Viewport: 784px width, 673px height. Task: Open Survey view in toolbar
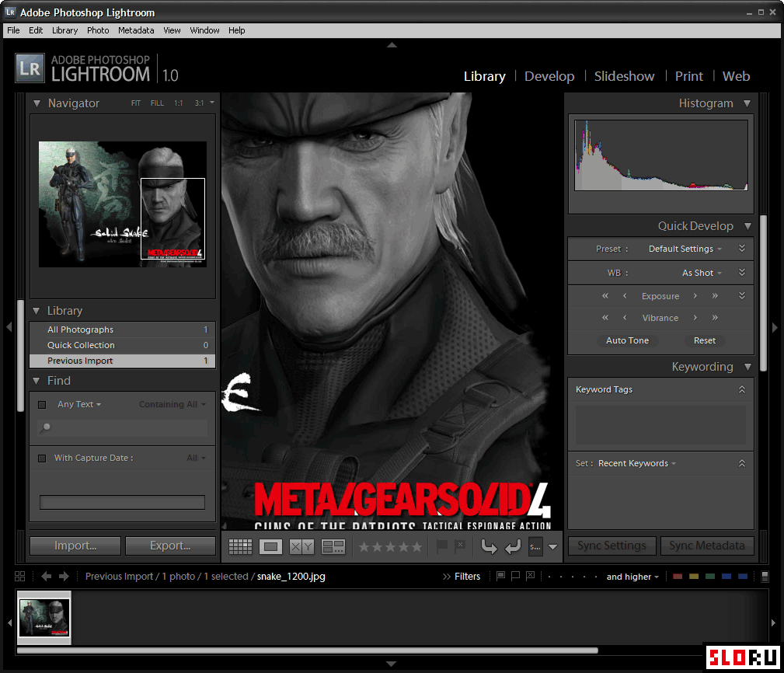(x=333, y=546)
